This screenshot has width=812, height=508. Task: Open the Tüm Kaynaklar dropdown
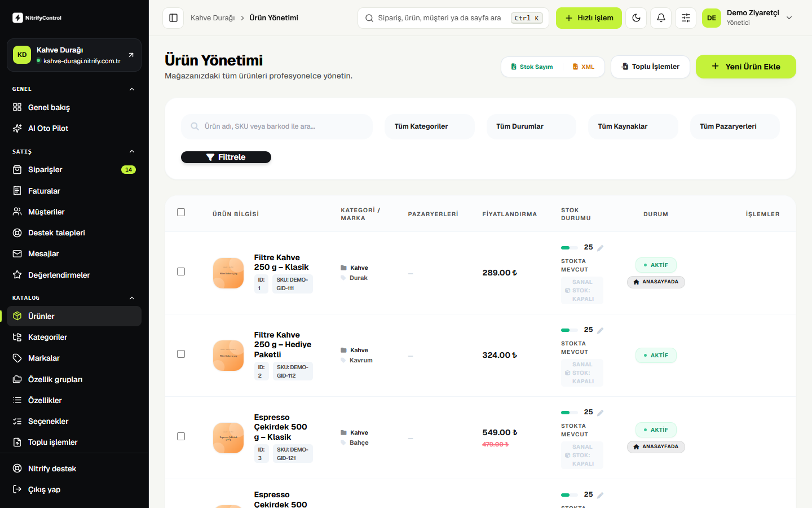[633, 126]
